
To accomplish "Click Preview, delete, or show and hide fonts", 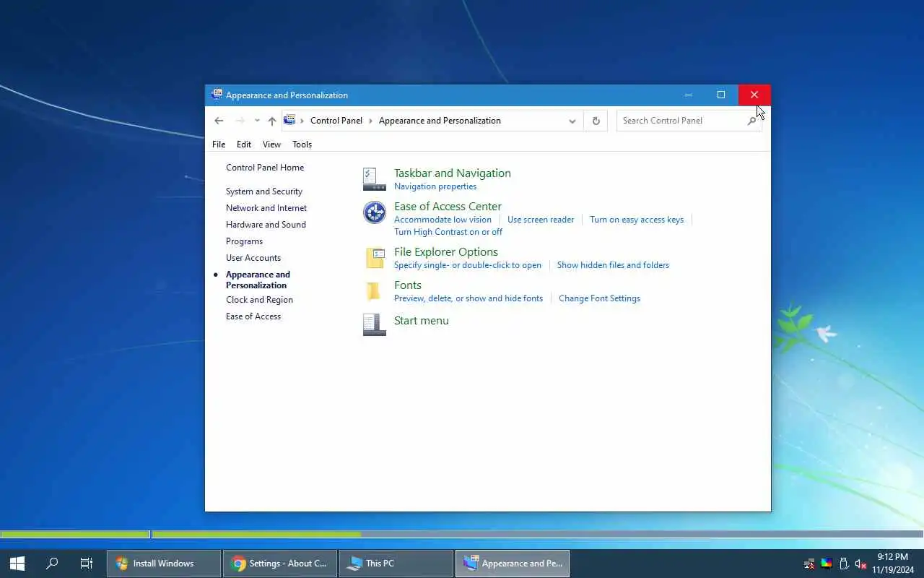I will 468,298.
